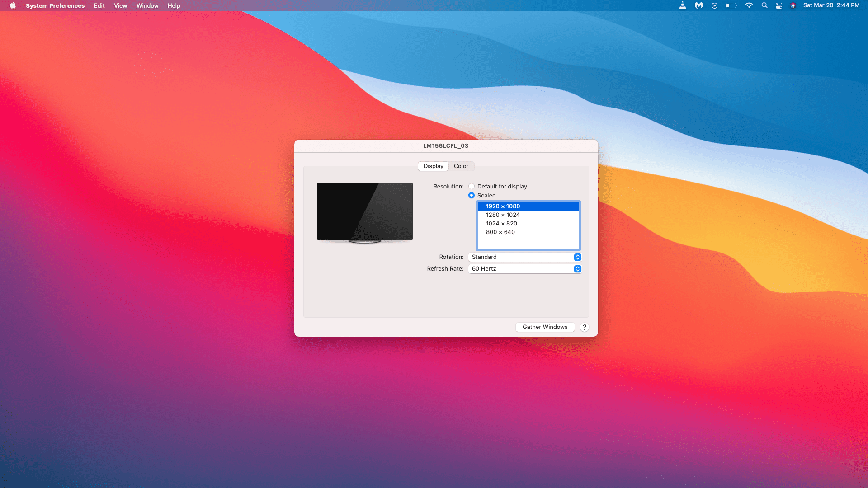Enable Scaled resolution option
Viewport: 868px width, 488px height.
[472, 196]
